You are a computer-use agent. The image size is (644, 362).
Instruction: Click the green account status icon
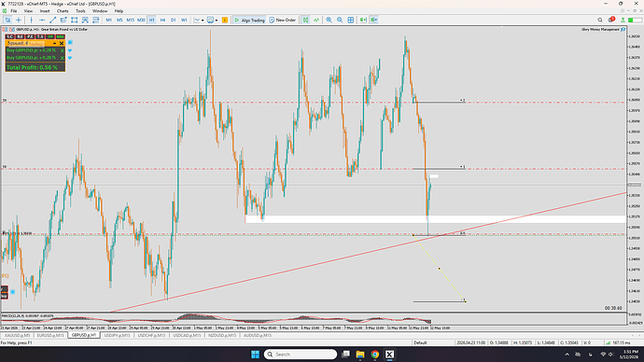point(623,20)
